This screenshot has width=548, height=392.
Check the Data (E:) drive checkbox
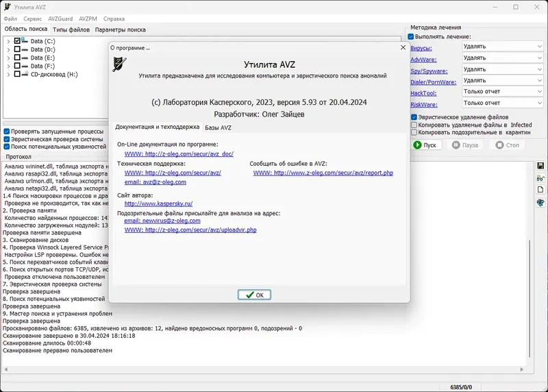pyautogui.click(x=17, y=58)
